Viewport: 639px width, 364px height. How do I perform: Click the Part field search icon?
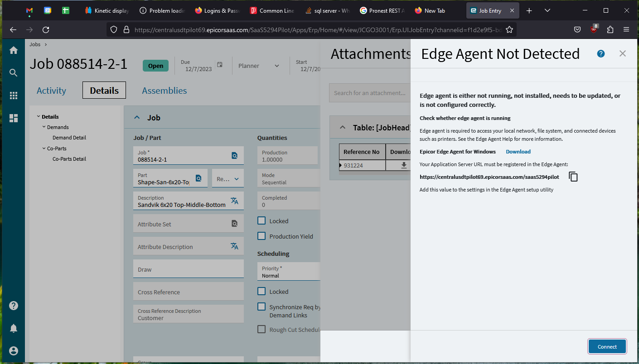click(198, 178)
